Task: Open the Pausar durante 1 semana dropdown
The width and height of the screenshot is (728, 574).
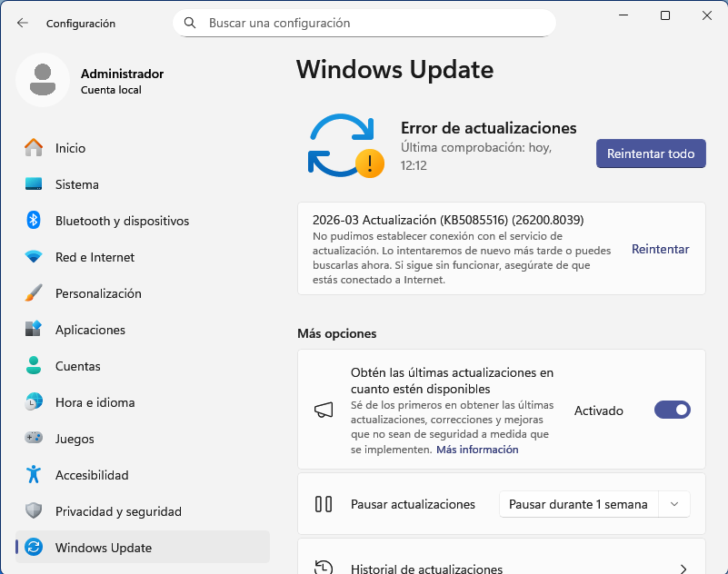Action: [578, 504]
